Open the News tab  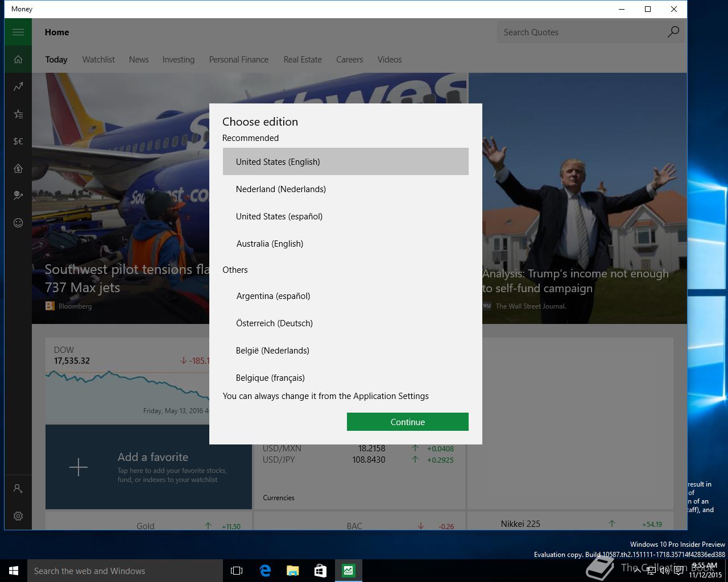point(139,60)
